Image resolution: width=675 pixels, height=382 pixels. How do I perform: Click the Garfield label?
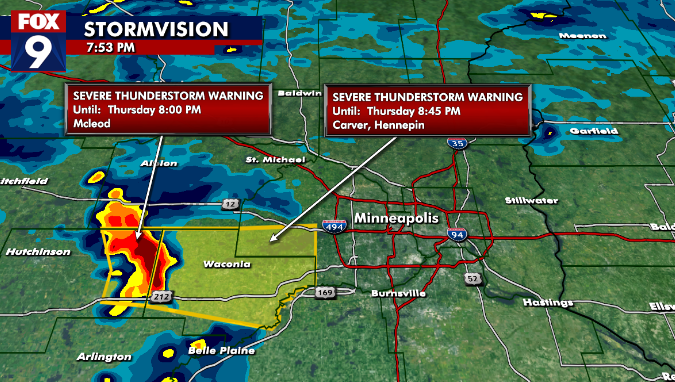(594, 131)
